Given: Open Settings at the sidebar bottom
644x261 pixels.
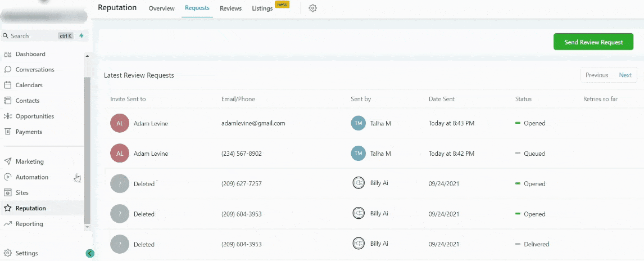Looking at the screenshot, I should pyautogui.click(x=26, y=253).
